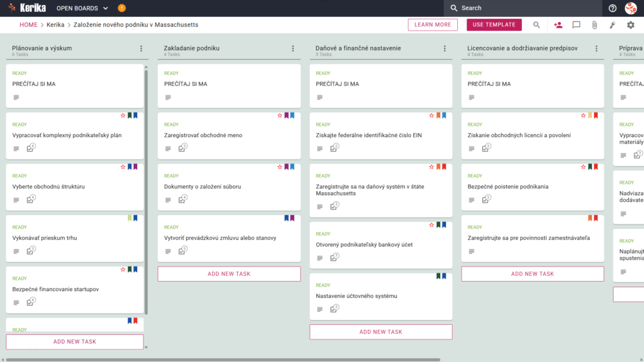Open the board settings gear icon

click(x=630, y=25)
